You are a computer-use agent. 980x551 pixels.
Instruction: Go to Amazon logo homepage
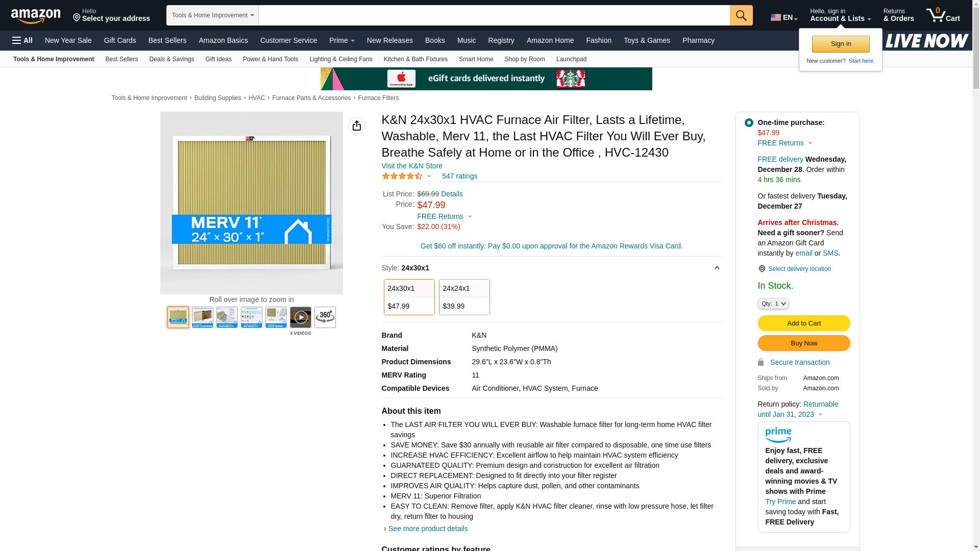point(36,16)
